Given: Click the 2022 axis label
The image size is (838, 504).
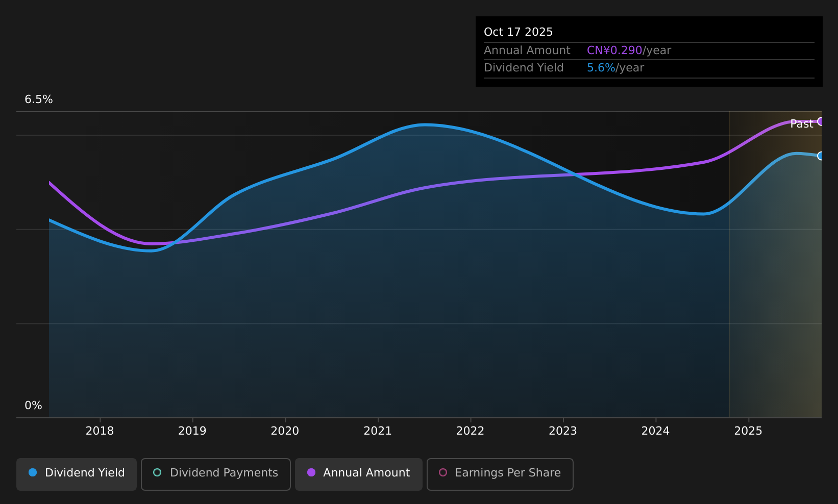Looking at the screenshot, I should click(470, 431).
